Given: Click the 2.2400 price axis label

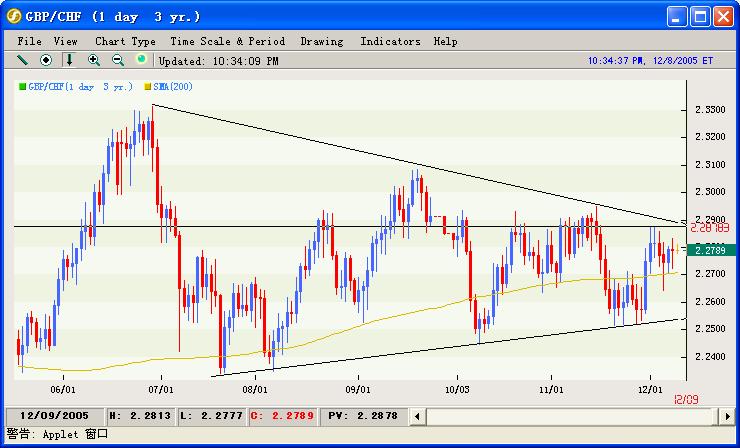Looking at the screenshot, I should [710, 356].
